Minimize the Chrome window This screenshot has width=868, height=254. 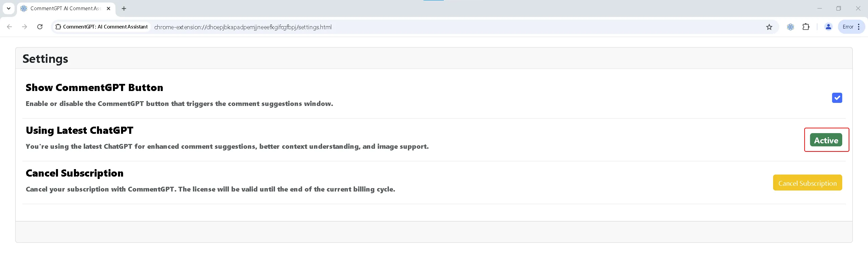point(820,8)
